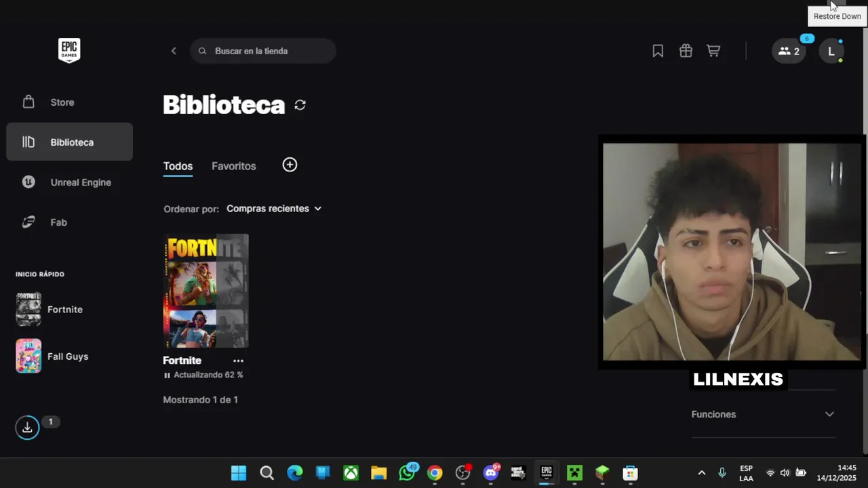Open Minecraft creeper icon on the taskbar
This screenshot has width=868, height=488.
[x=574, y=473]
